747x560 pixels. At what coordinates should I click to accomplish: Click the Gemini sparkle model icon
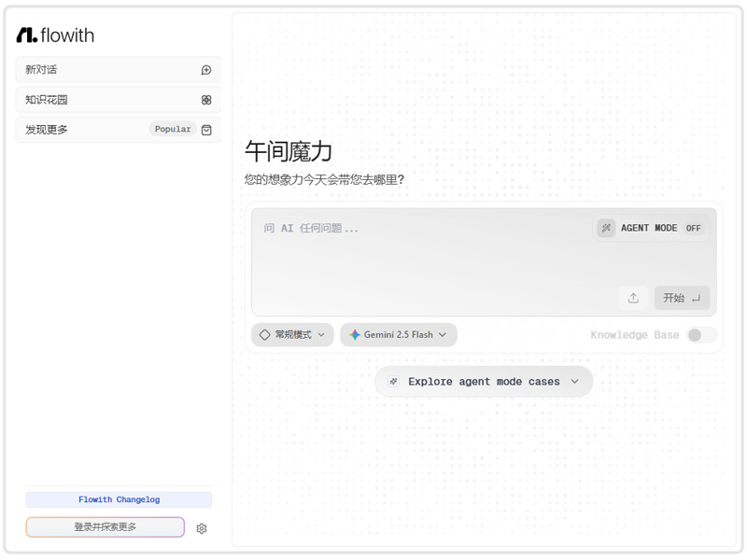pyautogui.click(x=355, y=335)
